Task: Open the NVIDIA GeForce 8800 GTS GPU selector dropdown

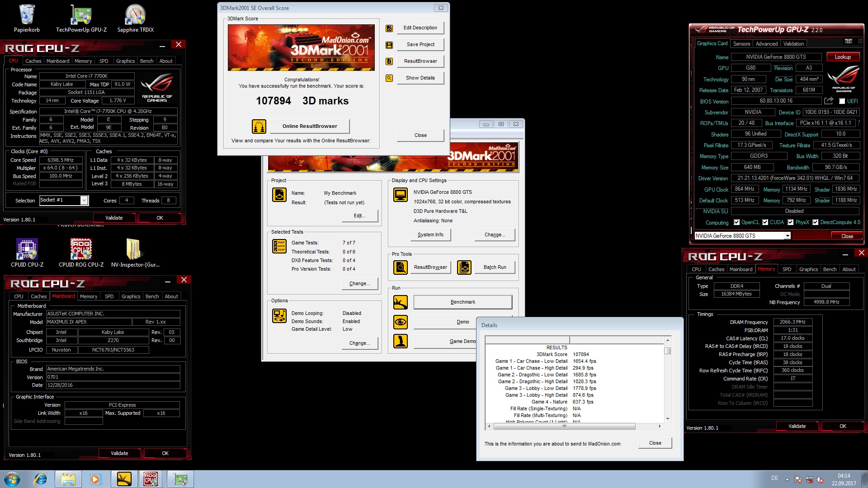Action: pos(788,236)
